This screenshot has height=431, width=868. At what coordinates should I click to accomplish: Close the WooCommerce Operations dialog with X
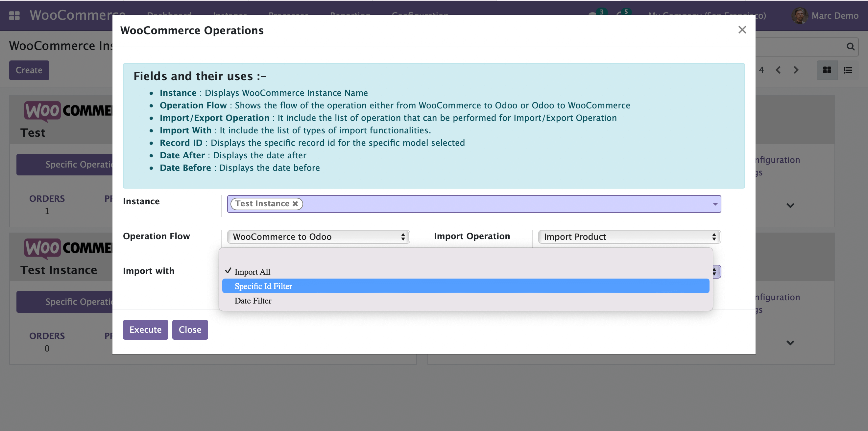pyautogui.click(x=742, y=30)
